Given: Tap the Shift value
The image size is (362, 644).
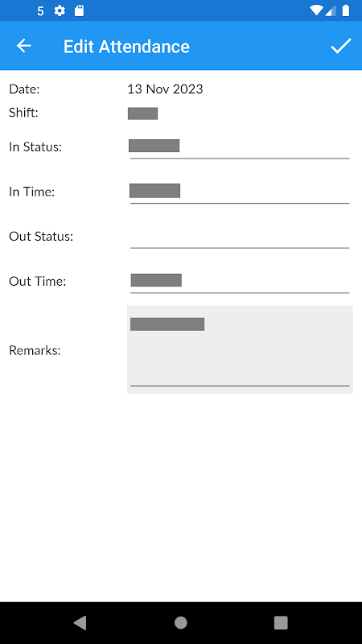Looking at the screenshot, I should (x=143, y=114).
